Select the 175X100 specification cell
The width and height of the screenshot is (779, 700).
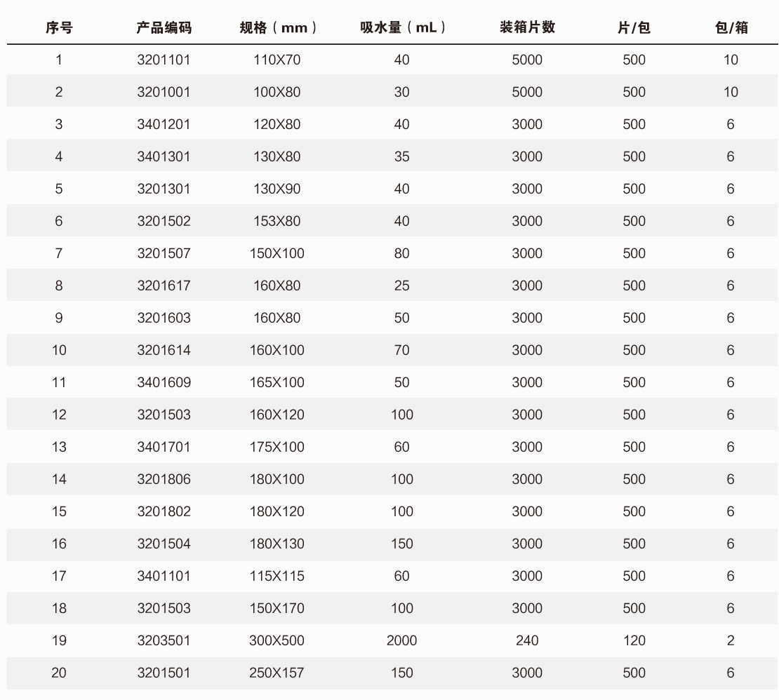277,447
